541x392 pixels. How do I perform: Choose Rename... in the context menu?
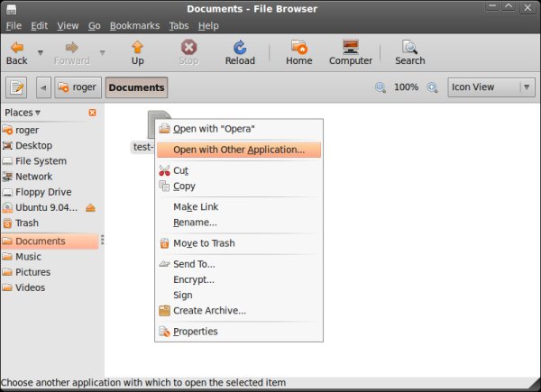point(239,223)
